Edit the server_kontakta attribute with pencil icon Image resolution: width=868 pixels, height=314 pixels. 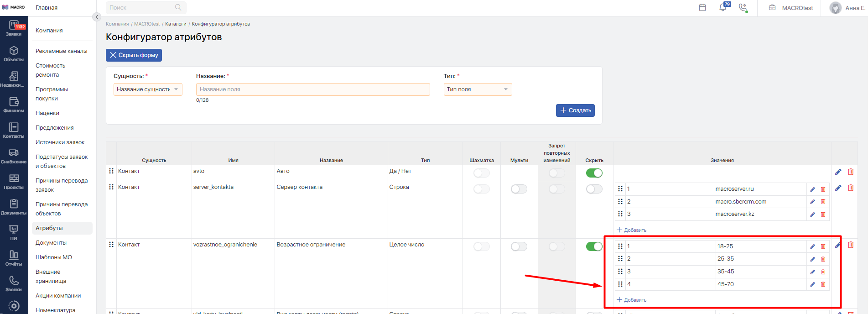pos(838,188)
